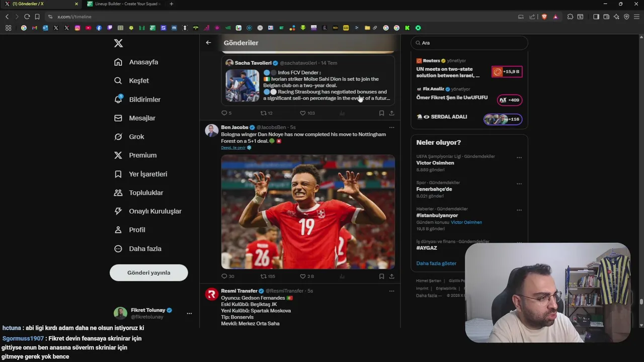The width and height of the screenshot is (644, 362).
Task: Switch to Lineup Builder browser tab
Action: pyautogui.click(x=124, y=4)
